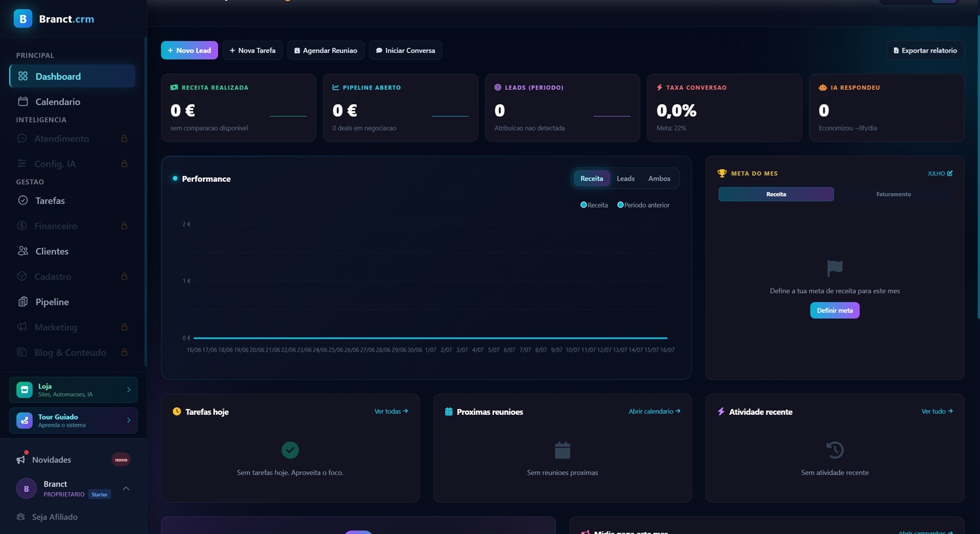The height and width of the screenshot is (534, 980).
Task: Click the Taxa Conversao bolt icon
Action: pos(660,87)
